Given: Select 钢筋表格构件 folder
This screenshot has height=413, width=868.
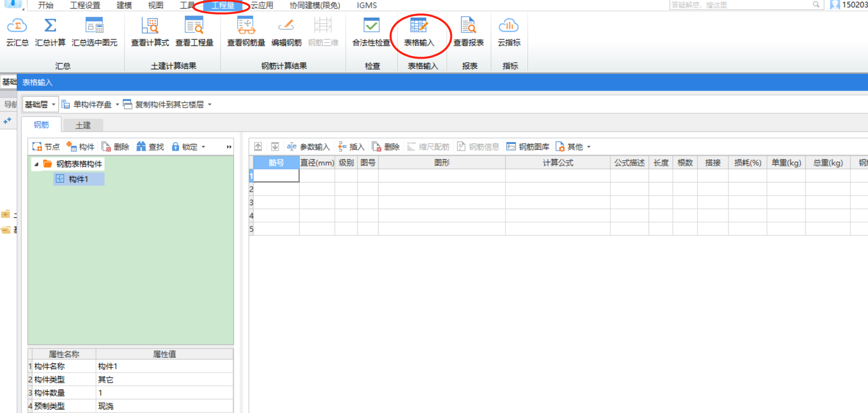Looking at the screenshot, I should 73,164.
